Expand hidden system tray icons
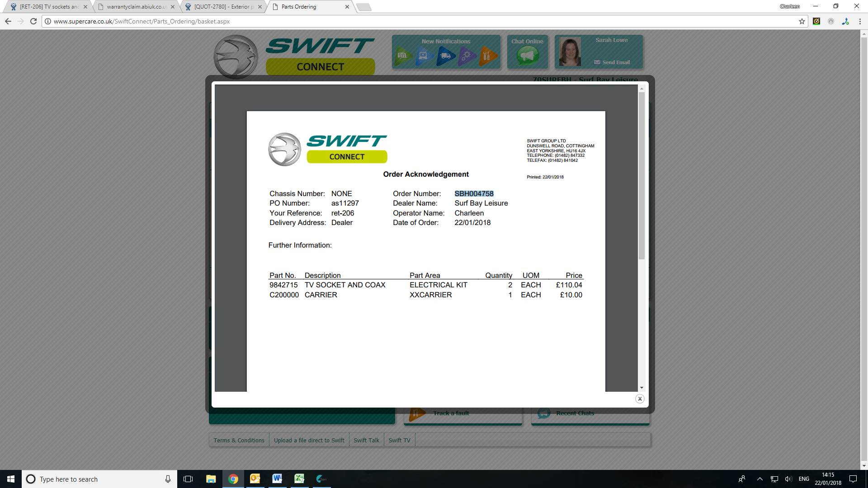The width and height of the screenshot is (868, 488). [759, 479]
